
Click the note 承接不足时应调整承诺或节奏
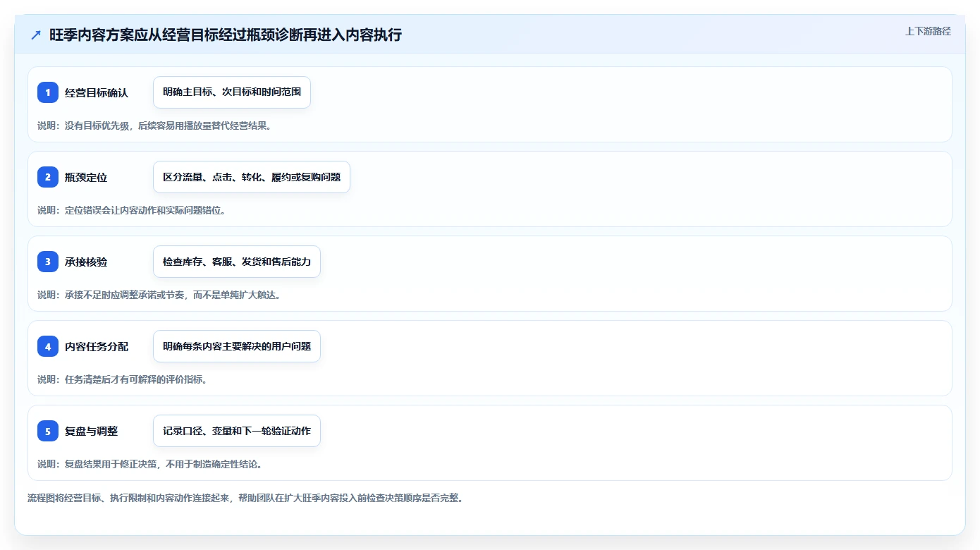click(159, 295)
